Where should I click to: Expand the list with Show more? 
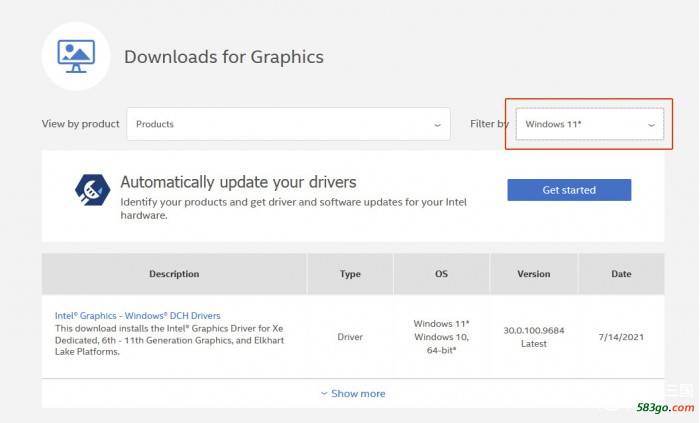coord(353,394)
